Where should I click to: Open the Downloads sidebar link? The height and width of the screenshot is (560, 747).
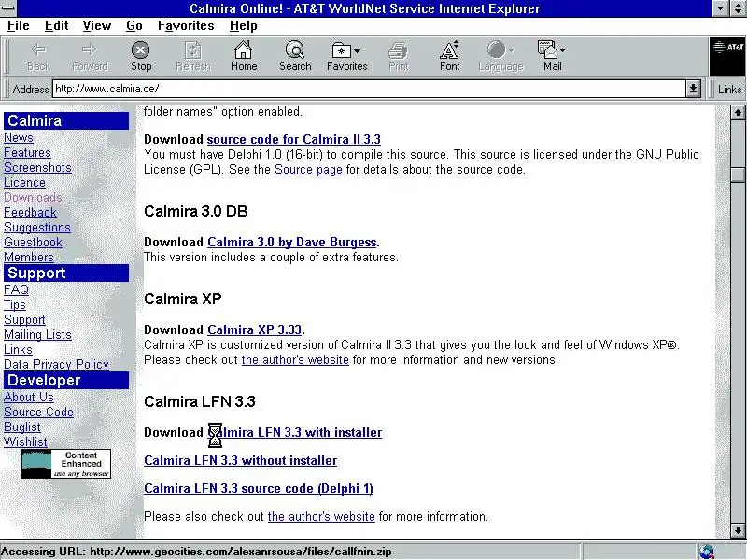pos(33,198)
